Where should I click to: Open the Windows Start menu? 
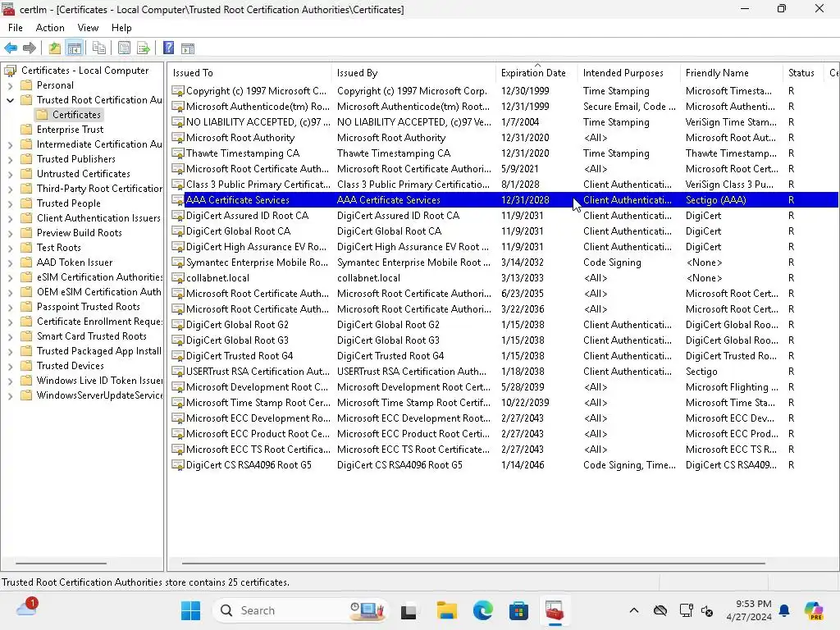(190, 610)
